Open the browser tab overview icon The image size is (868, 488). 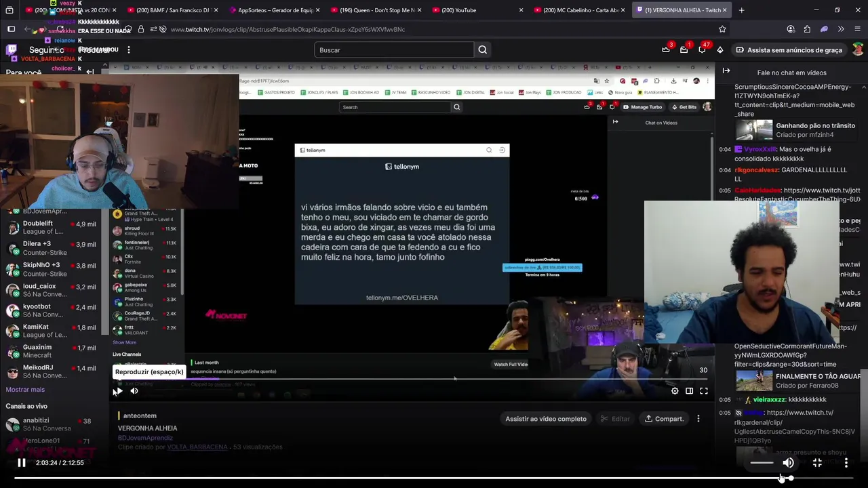coord(9,10)
